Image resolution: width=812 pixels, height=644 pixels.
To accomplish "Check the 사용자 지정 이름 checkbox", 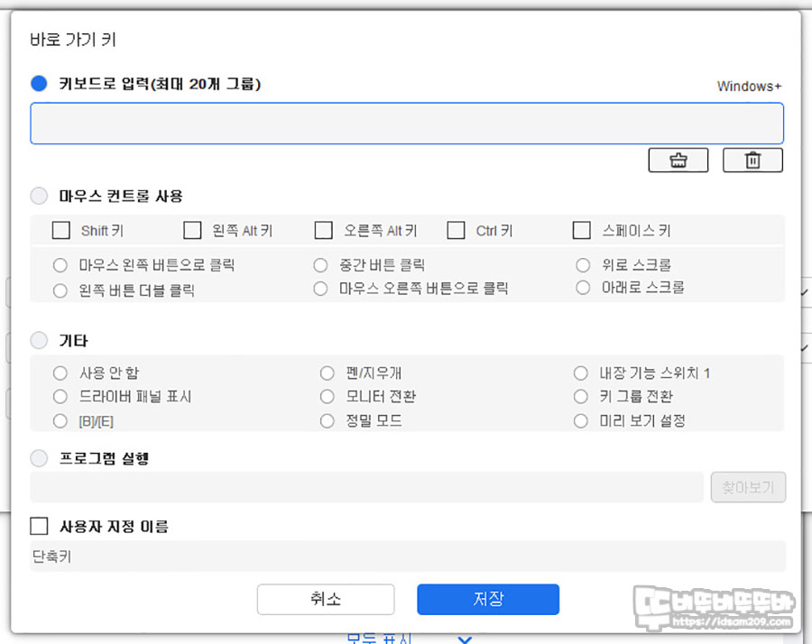I will [40, 526].
